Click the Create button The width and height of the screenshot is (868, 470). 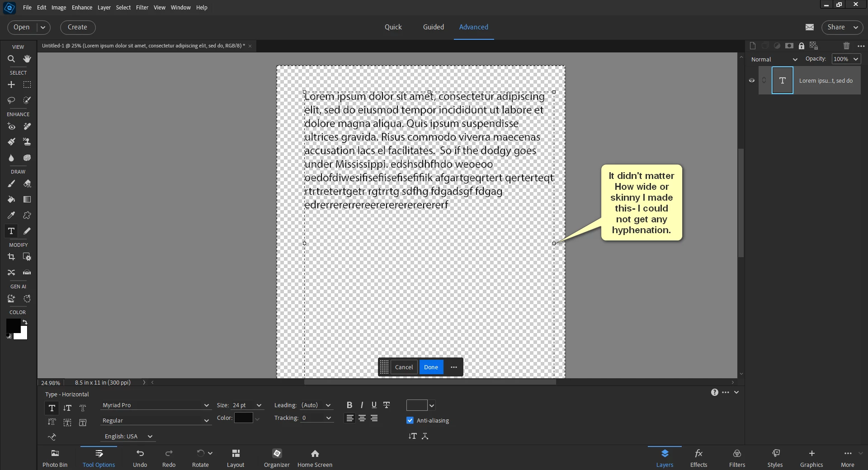tap(77, 27)
